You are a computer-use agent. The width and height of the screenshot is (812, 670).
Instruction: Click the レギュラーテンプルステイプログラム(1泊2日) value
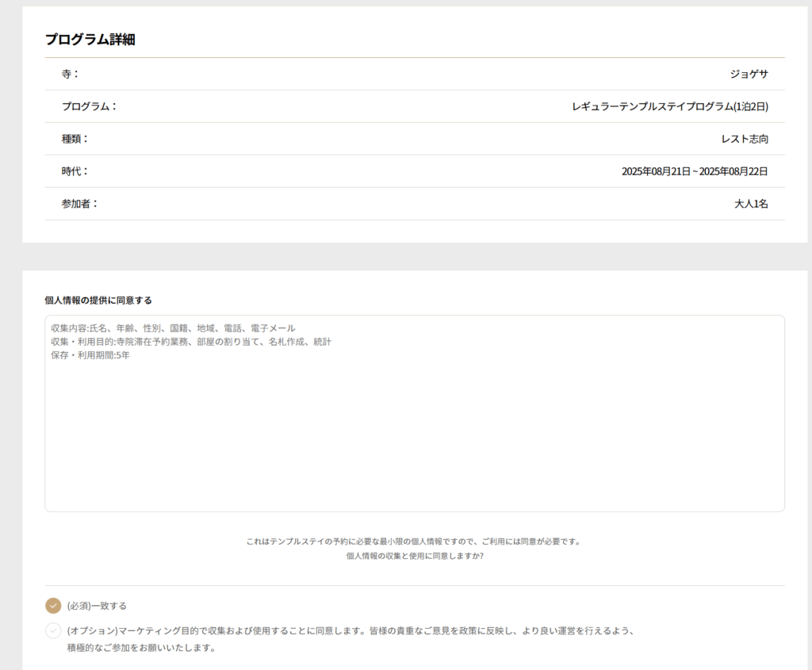point(670,106)
